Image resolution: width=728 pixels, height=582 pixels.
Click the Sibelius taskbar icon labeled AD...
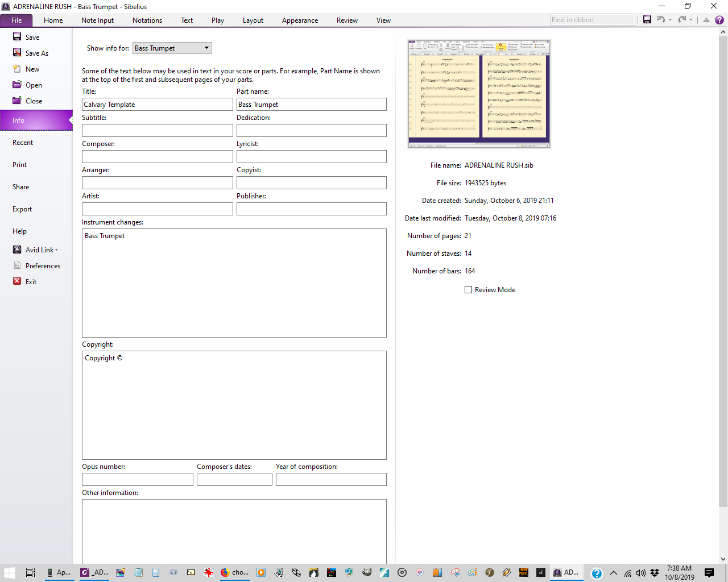pyautogui.click(x=566, y=572)
